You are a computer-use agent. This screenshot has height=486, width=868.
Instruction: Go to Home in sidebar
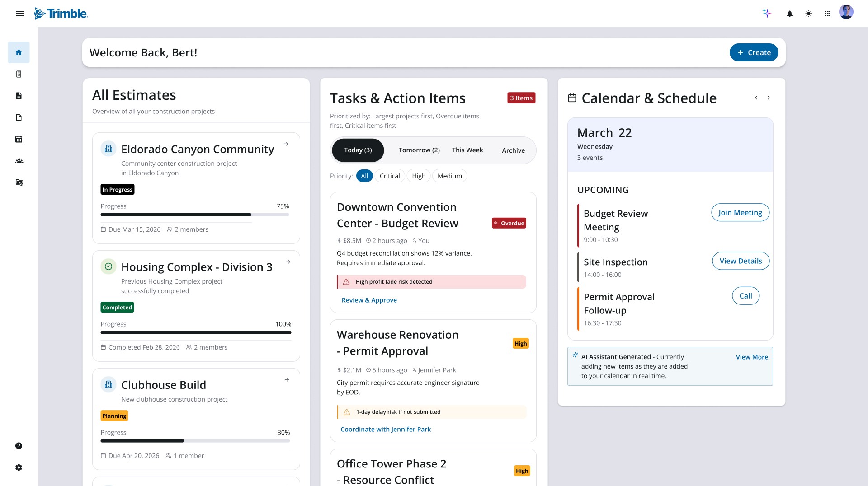coord(19,52)
